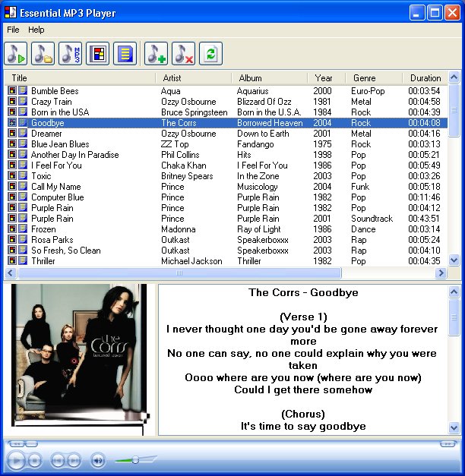The height and width of the screenshot is (476, 465).
Task: Open the music folder toolbar icon
Action: 43,54
